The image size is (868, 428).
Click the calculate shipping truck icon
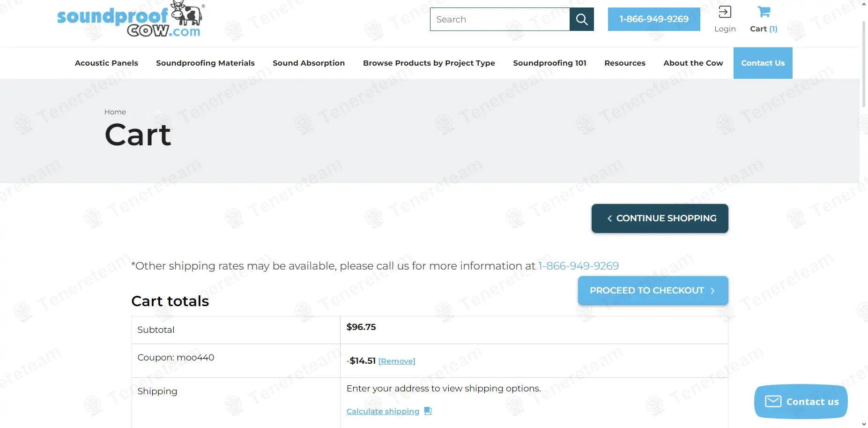(x=428, y=411)
